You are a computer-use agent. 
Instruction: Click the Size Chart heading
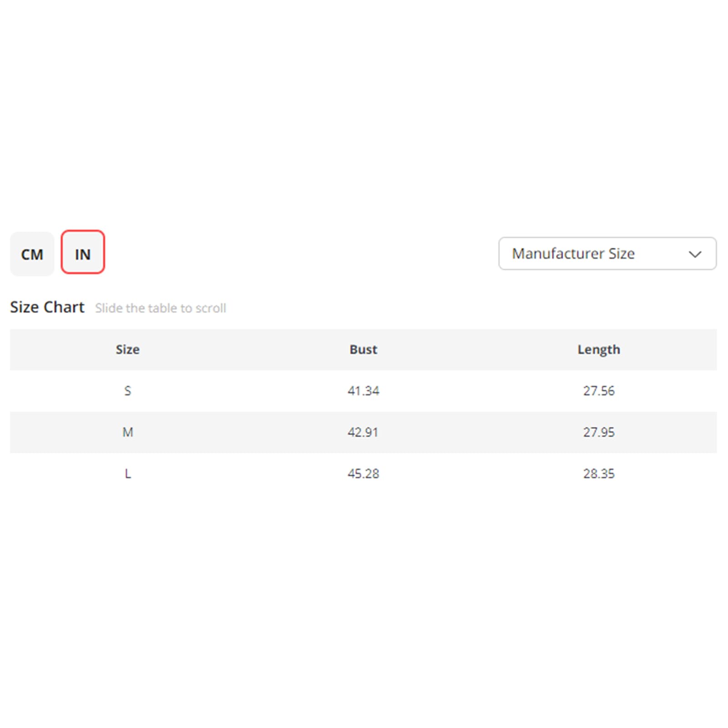click(47, 307)
